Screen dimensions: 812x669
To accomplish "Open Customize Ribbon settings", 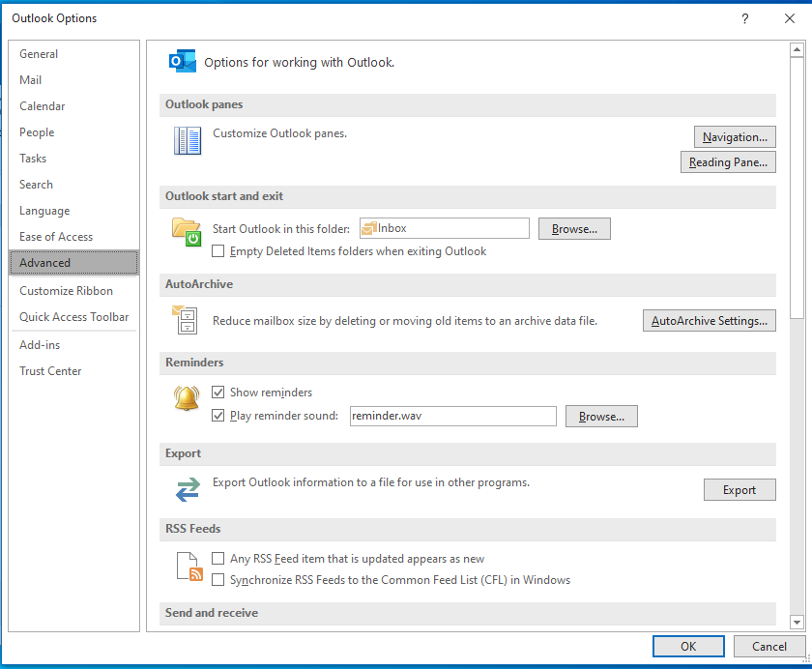I will coord(73,290).
